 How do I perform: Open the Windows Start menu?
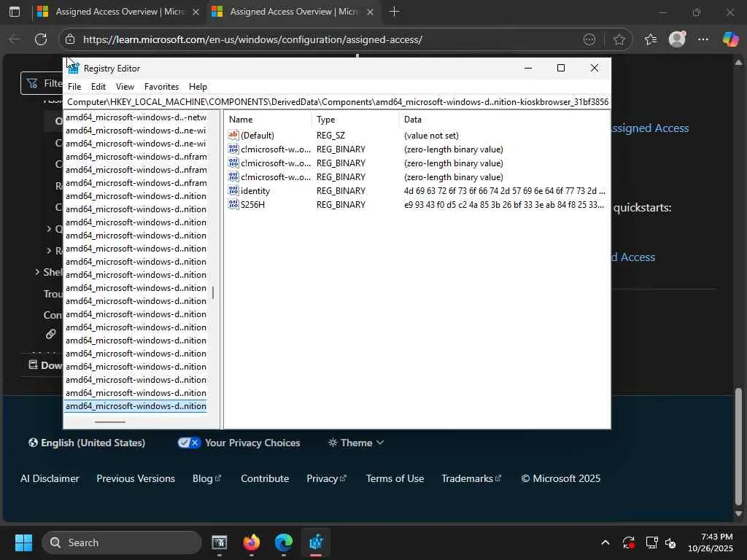(23, 542)
